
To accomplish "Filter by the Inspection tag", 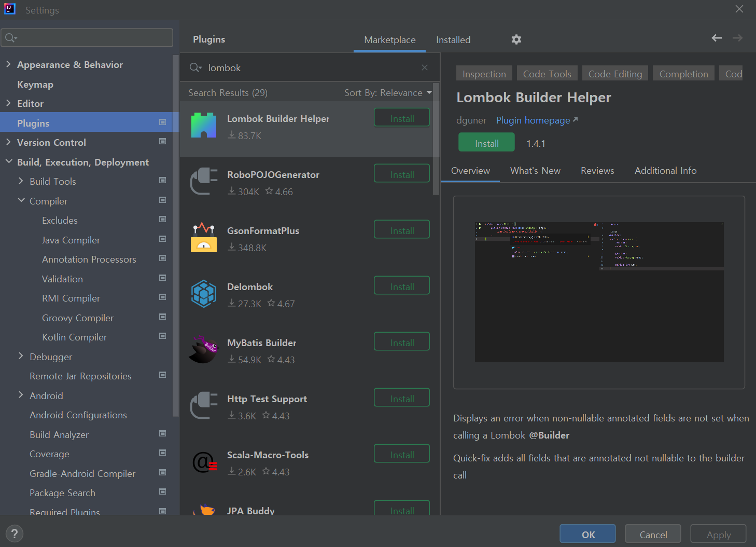I will [484, 74].
